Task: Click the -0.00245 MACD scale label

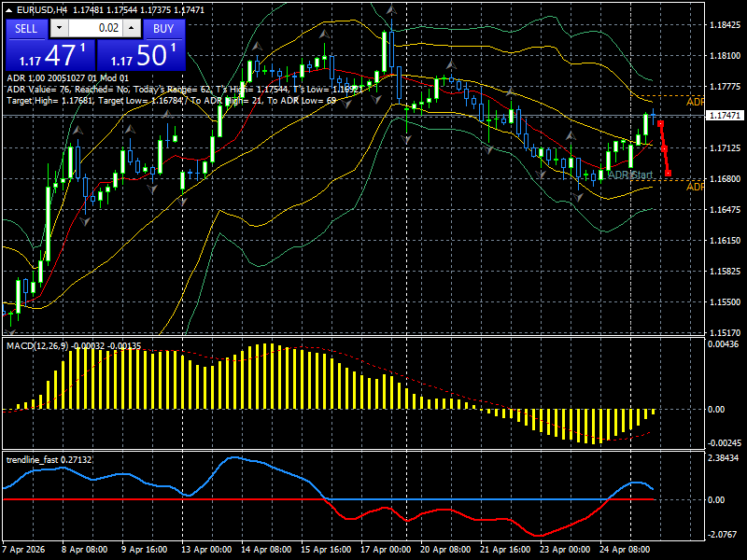Action: [x=725, y=443]
